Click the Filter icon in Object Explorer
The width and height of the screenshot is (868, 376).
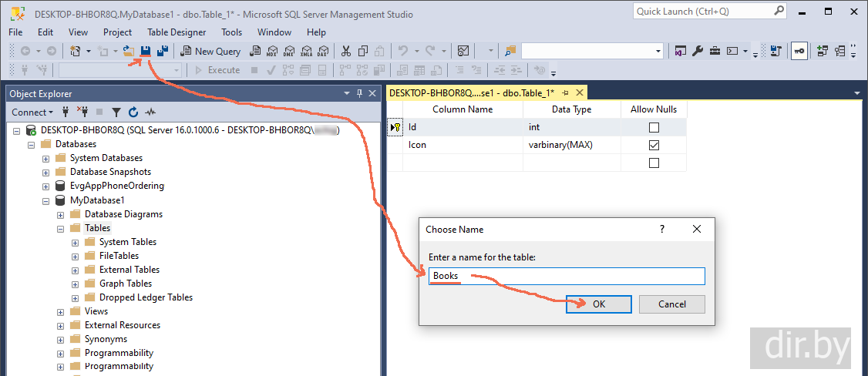click(x=116, y=112)
